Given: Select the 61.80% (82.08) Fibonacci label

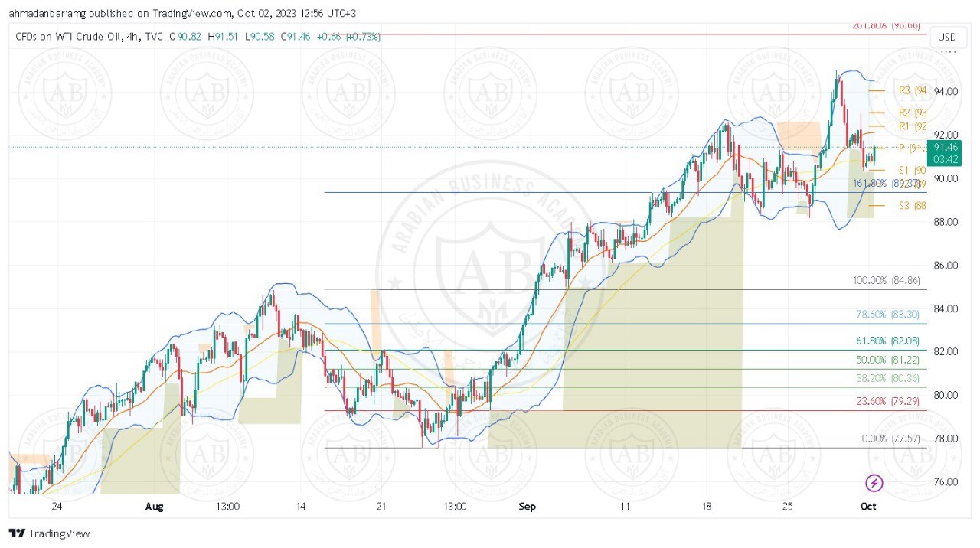Looking at the screenshot, I should [x=888, y=341].
